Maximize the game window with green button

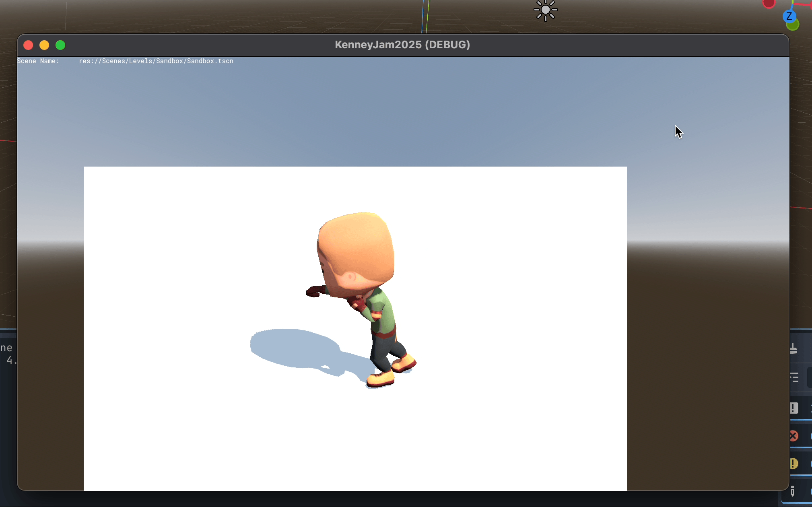point(60,45)
